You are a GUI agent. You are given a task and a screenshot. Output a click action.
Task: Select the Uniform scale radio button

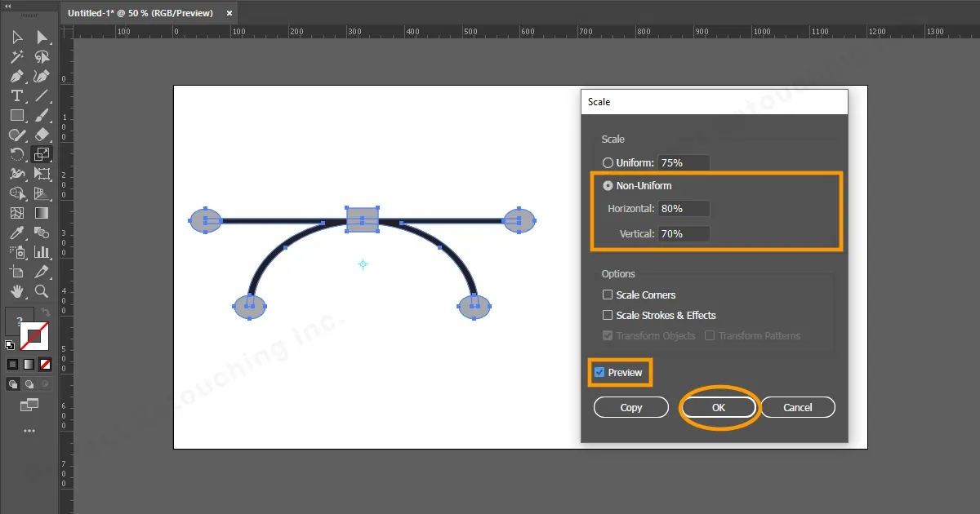pos(608,163)
